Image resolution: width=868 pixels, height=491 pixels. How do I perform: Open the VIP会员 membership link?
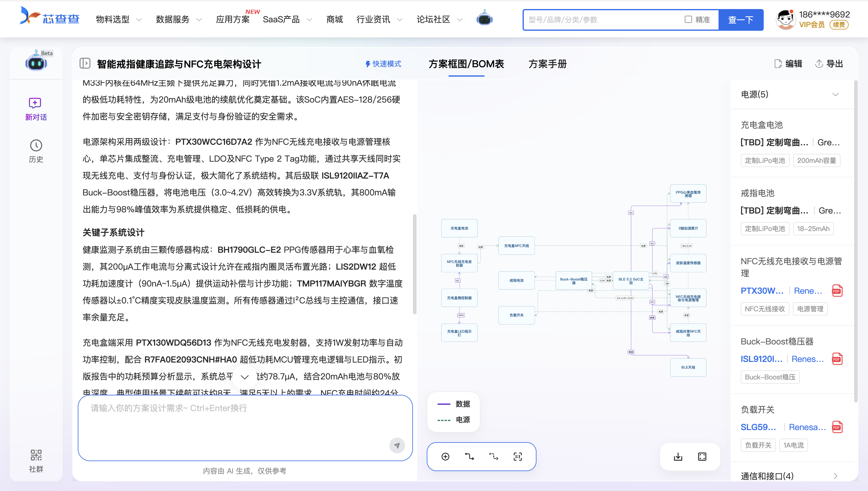coord(812,25)
